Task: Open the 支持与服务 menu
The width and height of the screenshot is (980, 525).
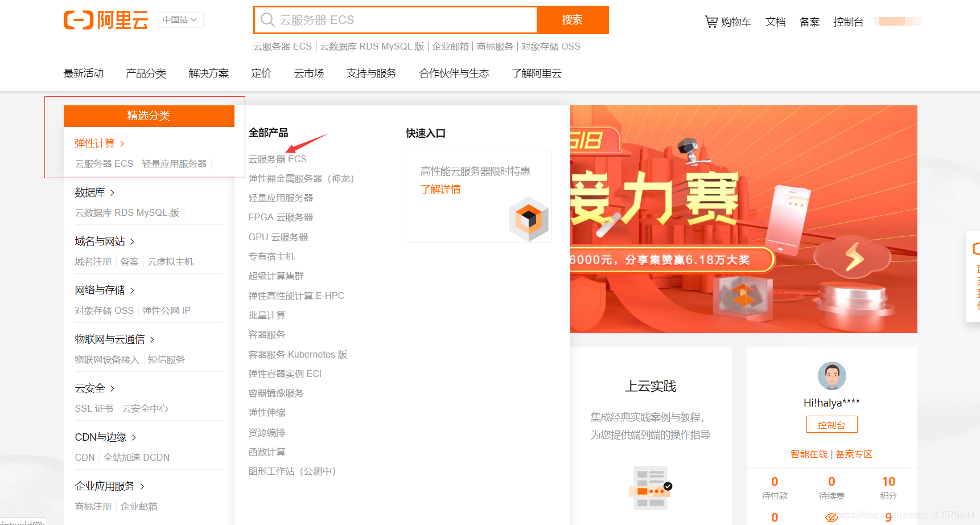Action: (x=372, y=73)
